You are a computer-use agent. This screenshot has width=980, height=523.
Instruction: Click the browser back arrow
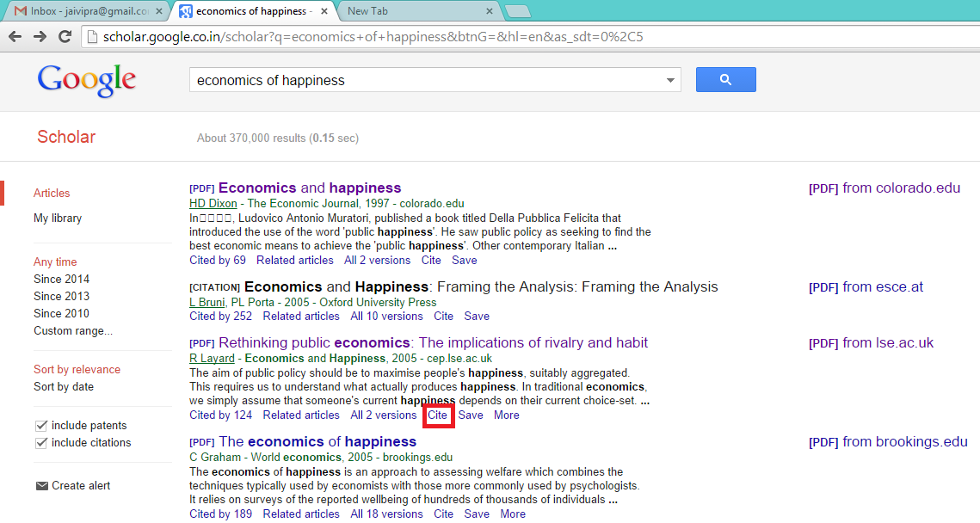[15, 37]
